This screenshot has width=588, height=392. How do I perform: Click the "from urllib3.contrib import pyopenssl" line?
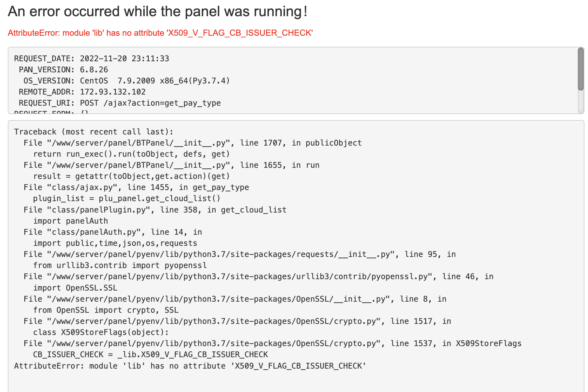[120, 265]
